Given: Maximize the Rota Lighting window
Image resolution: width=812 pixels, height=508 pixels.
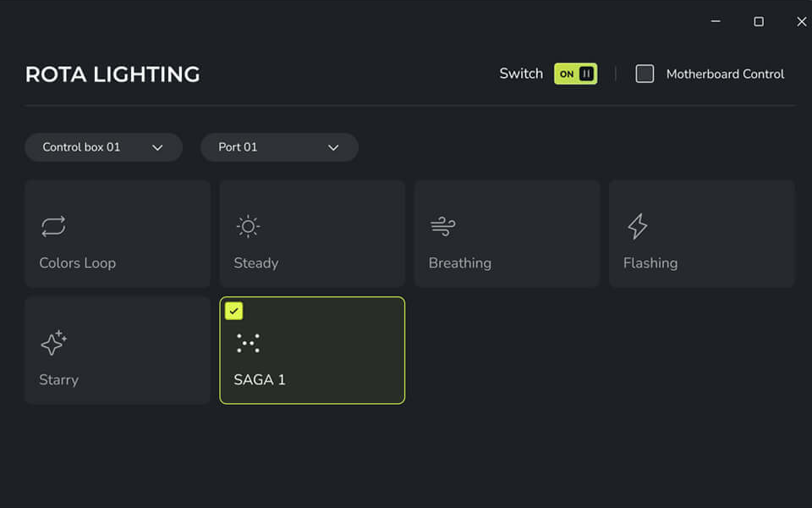Looking at the screenshot, I should [759, 21].
